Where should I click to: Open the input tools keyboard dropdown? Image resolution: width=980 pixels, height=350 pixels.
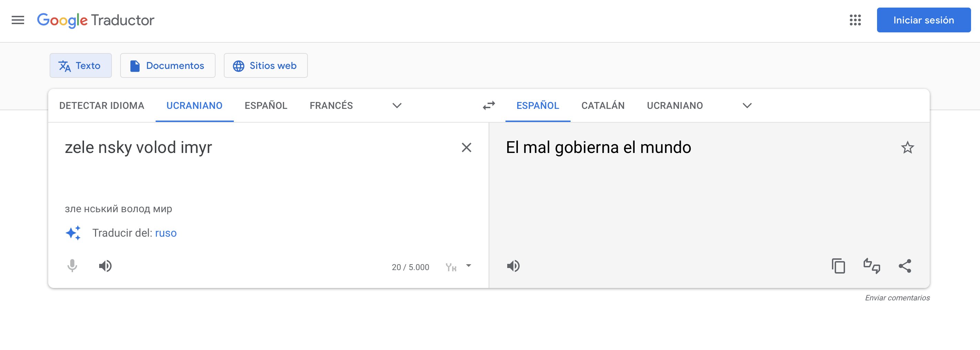point(469,266)
